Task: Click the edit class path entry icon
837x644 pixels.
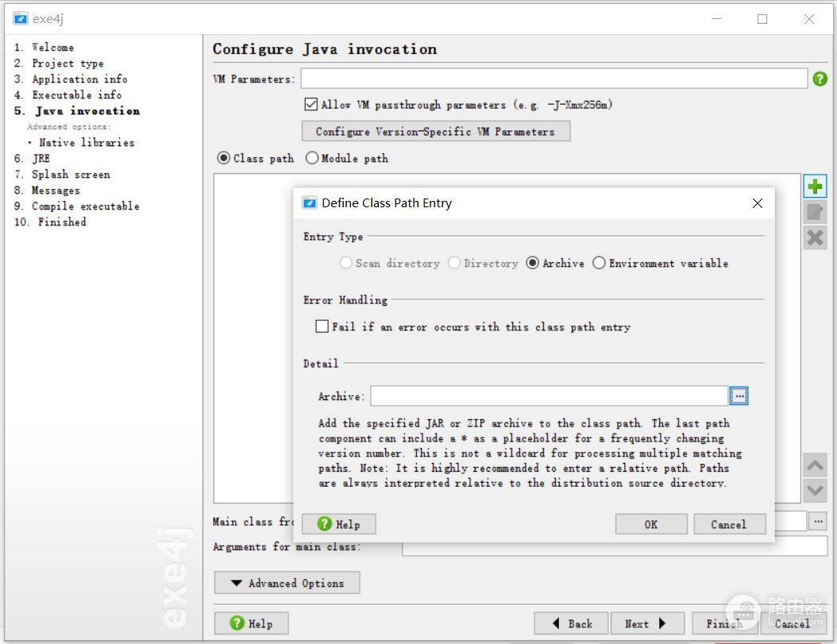Action: tap(815, 212)
